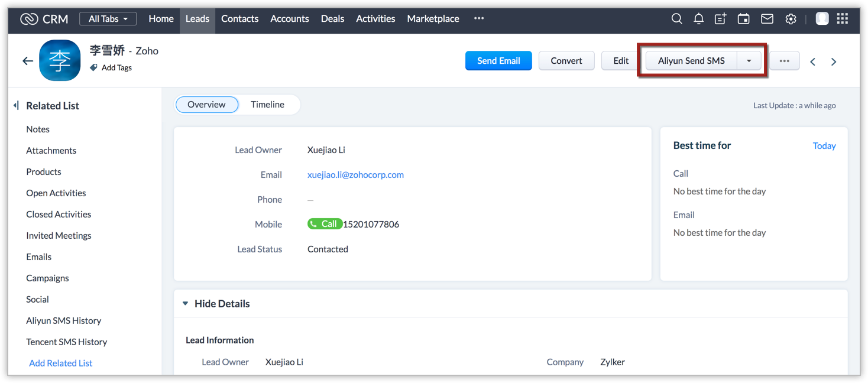Click the Company value Zylker
Screen dimensions: 868x383
613,362
